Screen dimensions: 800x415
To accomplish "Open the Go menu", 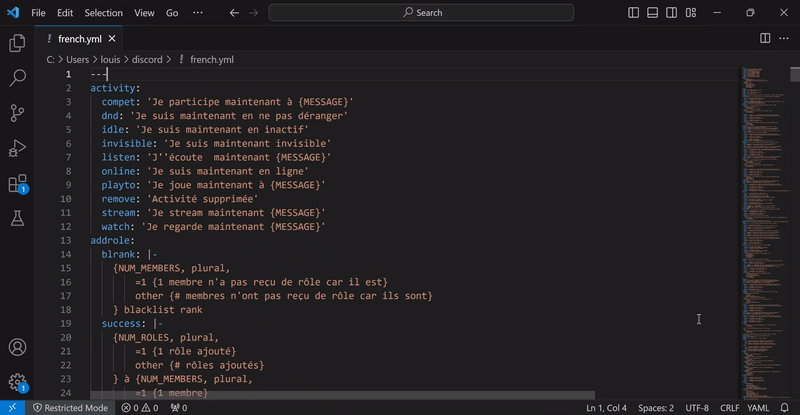I will (x=172, y=13).
